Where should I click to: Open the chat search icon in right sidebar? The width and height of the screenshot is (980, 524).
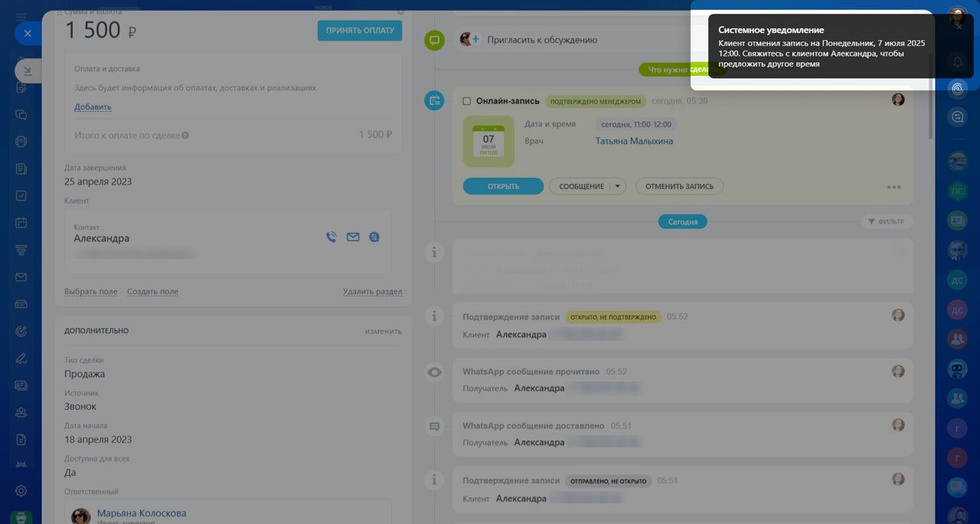(957, 116)
